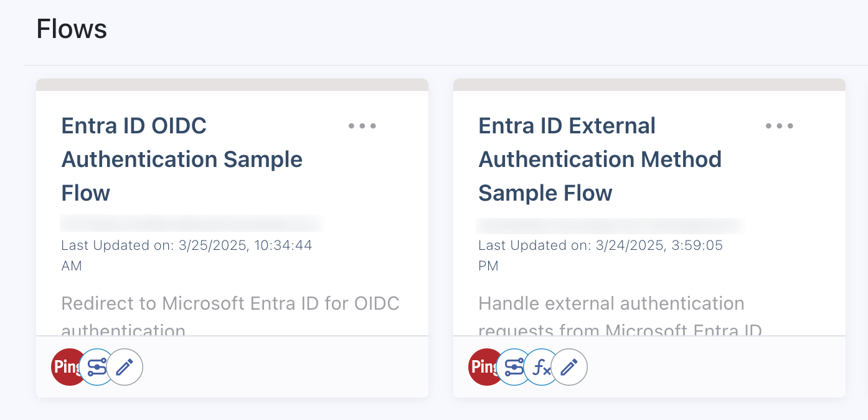Click Last Updated 3/24/2025 timestamp text
Viewport: 868px width, 420px height.
click(600, 246)
